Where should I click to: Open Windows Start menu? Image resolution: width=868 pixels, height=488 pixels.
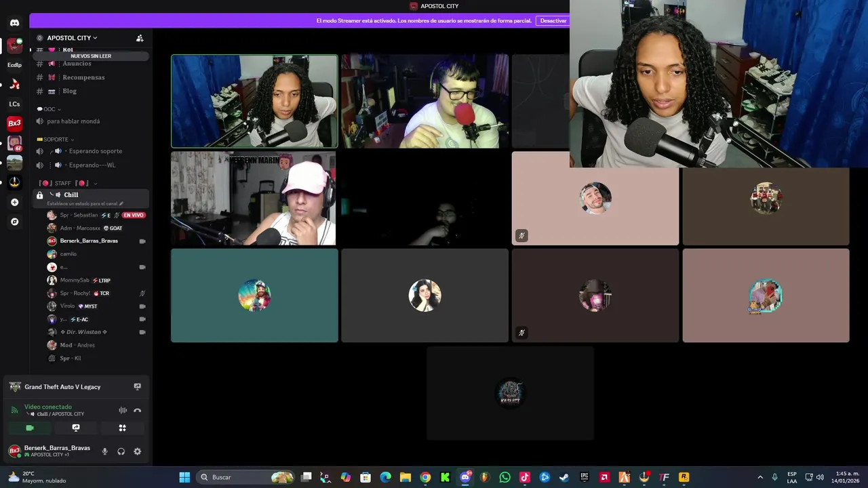(184, 477)
